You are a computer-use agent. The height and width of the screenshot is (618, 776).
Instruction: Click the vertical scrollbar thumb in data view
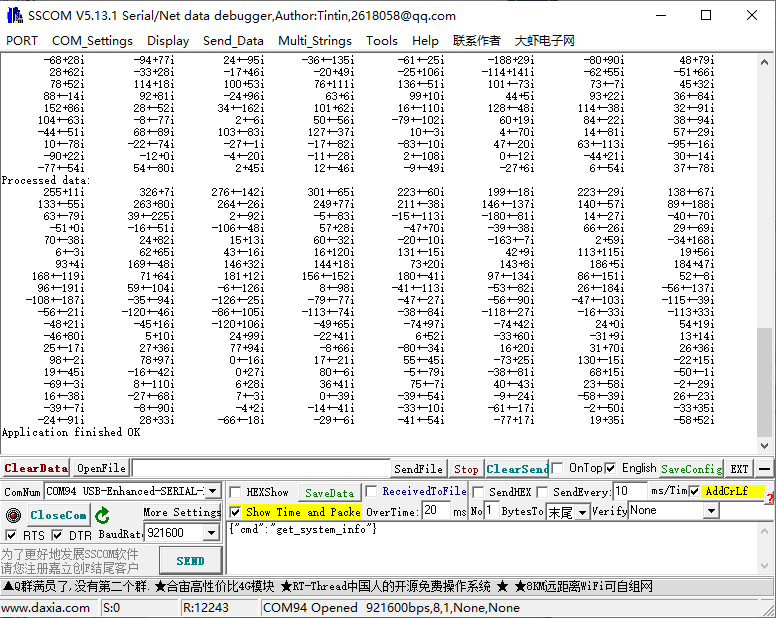coord(765,380)
